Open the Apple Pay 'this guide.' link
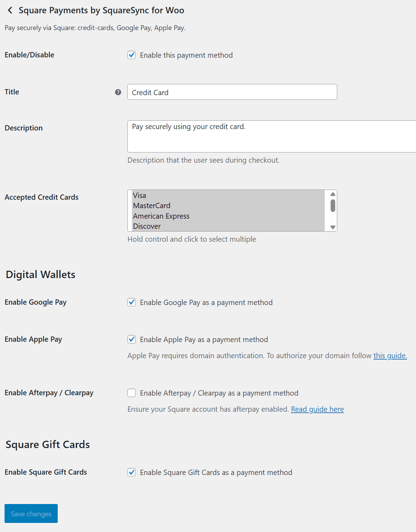This screenshot has height=532, width=416. [x=390, y=356]
